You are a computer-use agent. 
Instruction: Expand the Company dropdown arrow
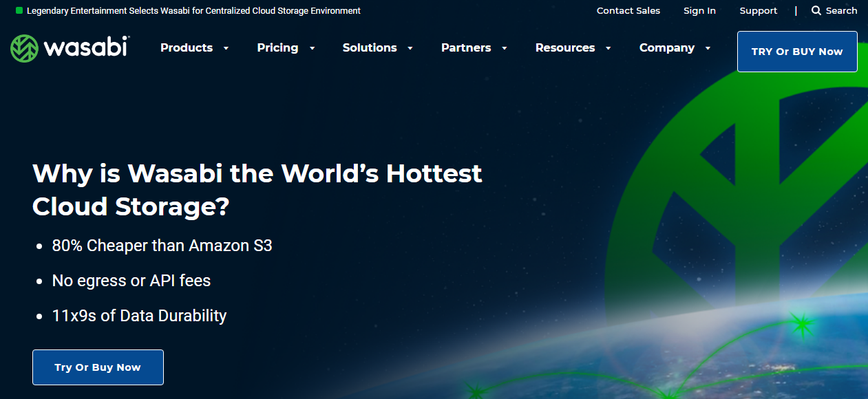point(708,48)
